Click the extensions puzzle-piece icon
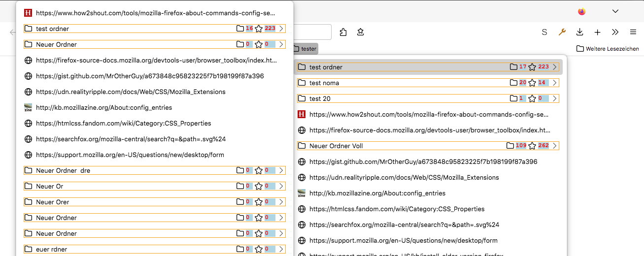The image size is (644, 256). coord(343,32)
